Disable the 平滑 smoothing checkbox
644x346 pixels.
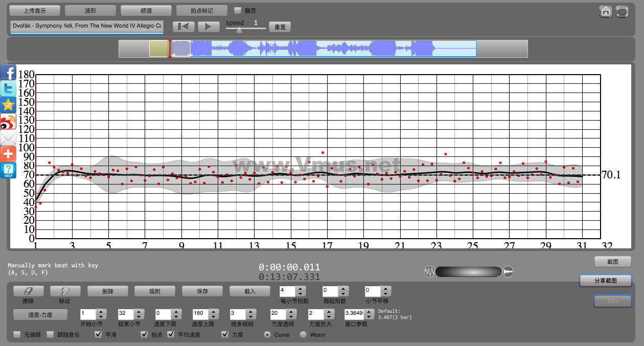tap(98, 335)
